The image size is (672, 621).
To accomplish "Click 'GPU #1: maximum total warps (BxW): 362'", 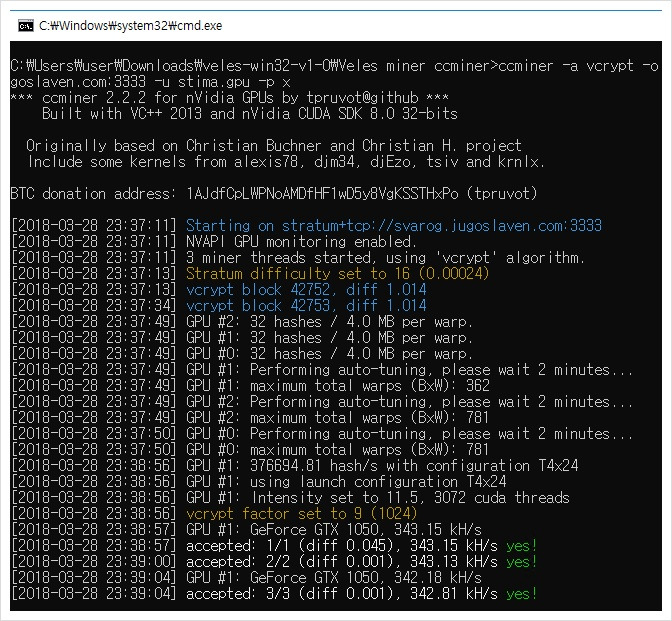I will pos(250,386).
